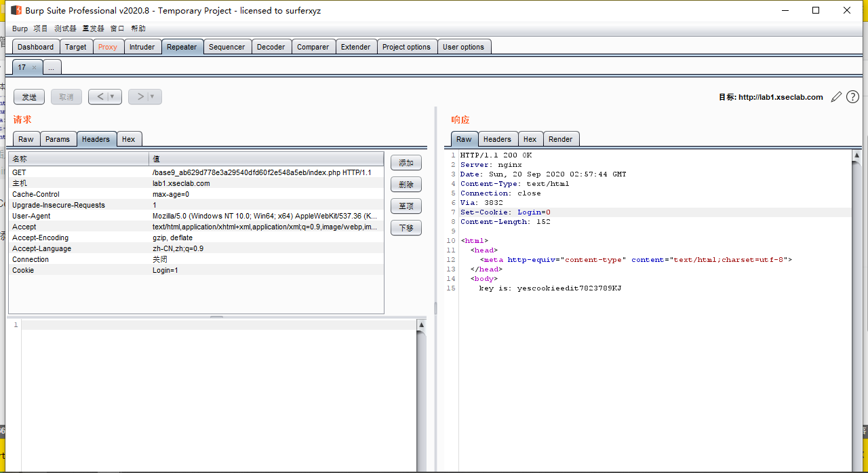The height and width of the screenshot is (473, 868).
Task: Close Repeater tab 17 with its x
Action: pos(34,67)
